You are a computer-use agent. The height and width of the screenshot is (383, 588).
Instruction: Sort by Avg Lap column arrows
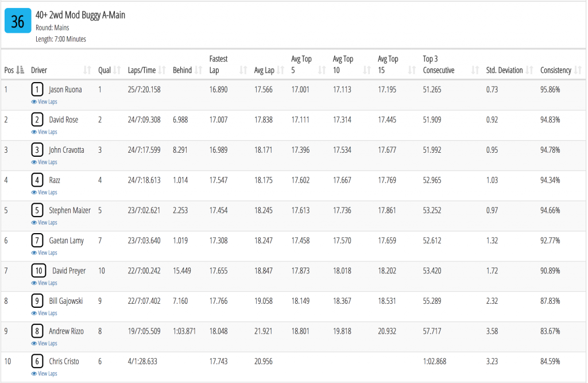click(x=280, y=70)
